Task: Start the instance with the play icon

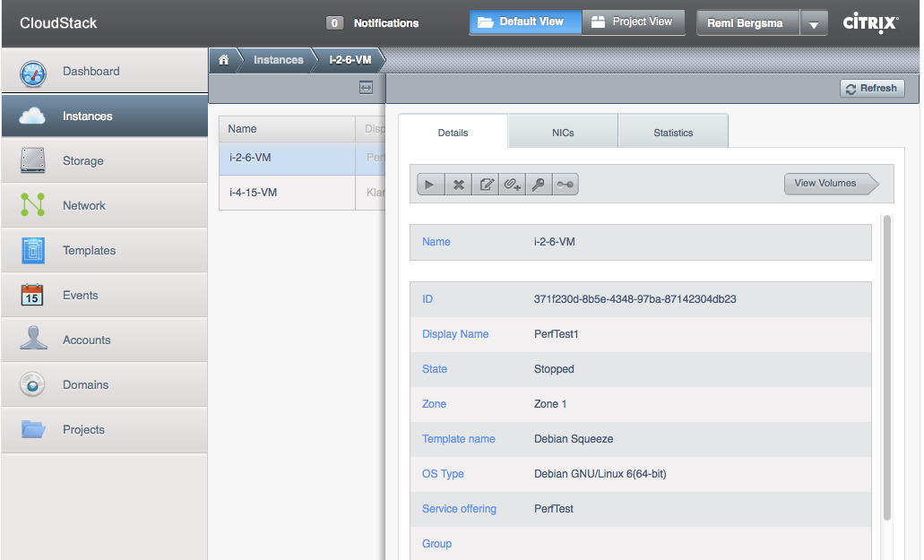Action: point(430,185)
